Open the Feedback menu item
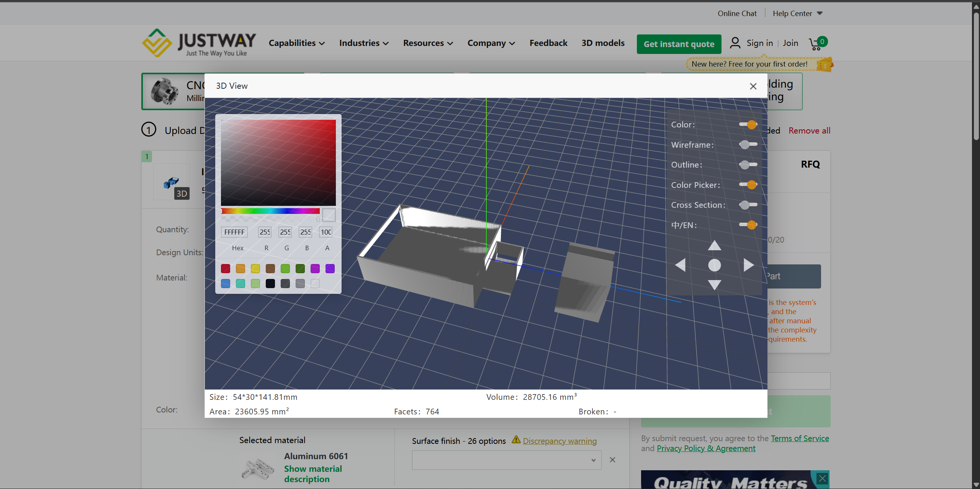Viewport: 980px width, 489px height. pos(548,43)
